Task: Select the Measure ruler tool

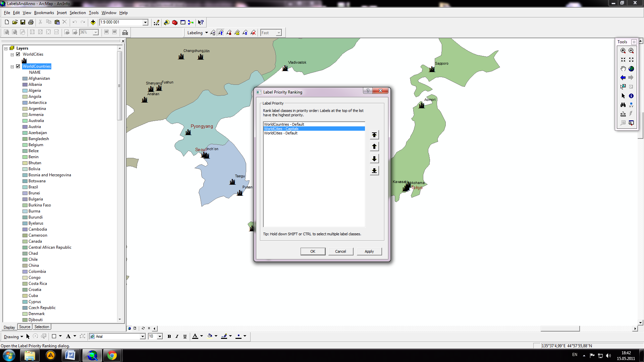Action: 623,114
